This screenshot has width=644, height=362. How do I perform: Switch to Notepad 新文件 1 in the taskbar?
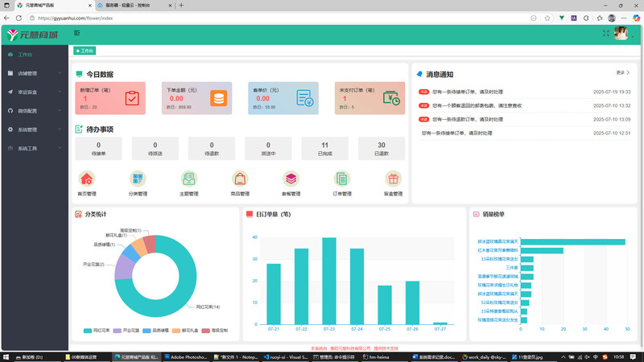tap(236, 357)
